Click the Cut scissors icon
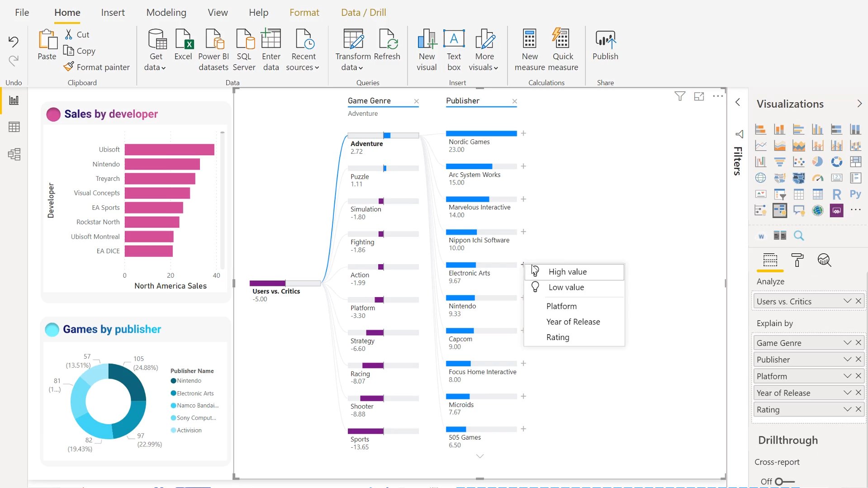The height and width of the screenshot is (488, 868). (69, 34)
